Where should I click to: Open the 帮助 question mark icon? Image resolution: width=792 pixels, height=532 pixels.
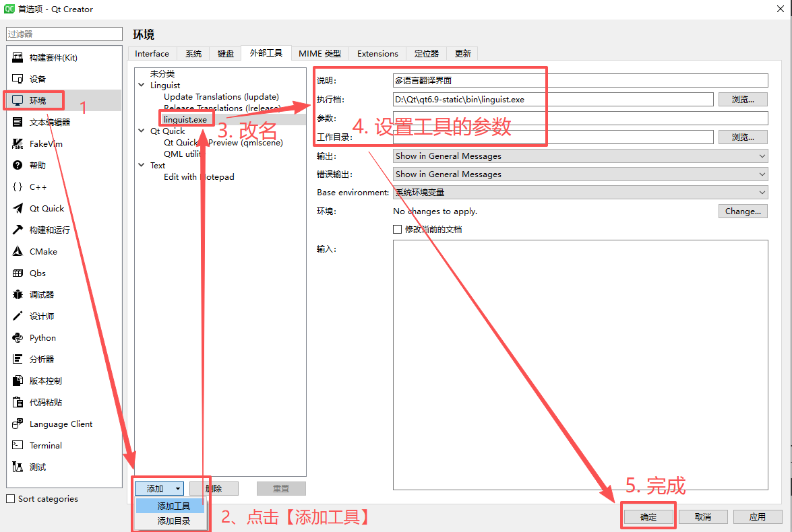18,165
